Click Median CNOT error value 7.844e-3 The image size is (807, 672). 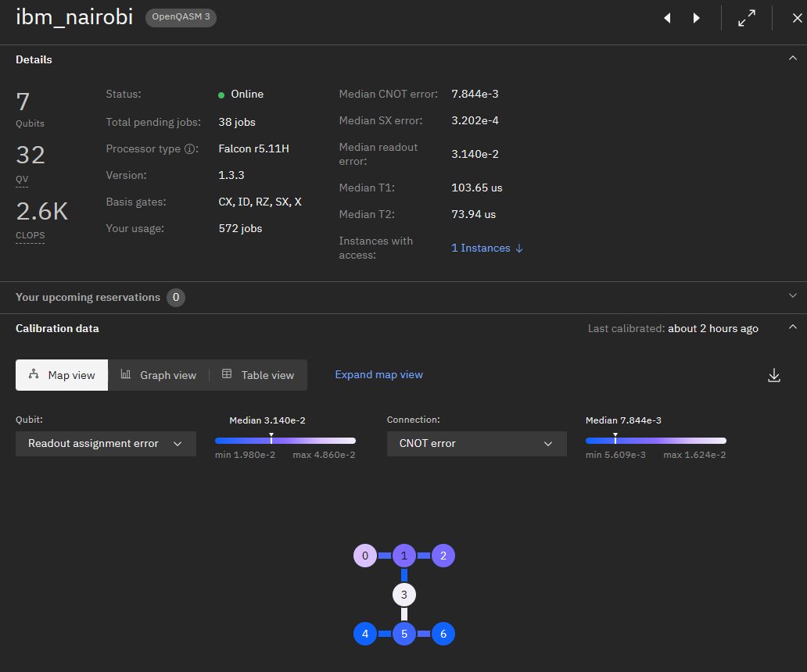coord(475,94)
